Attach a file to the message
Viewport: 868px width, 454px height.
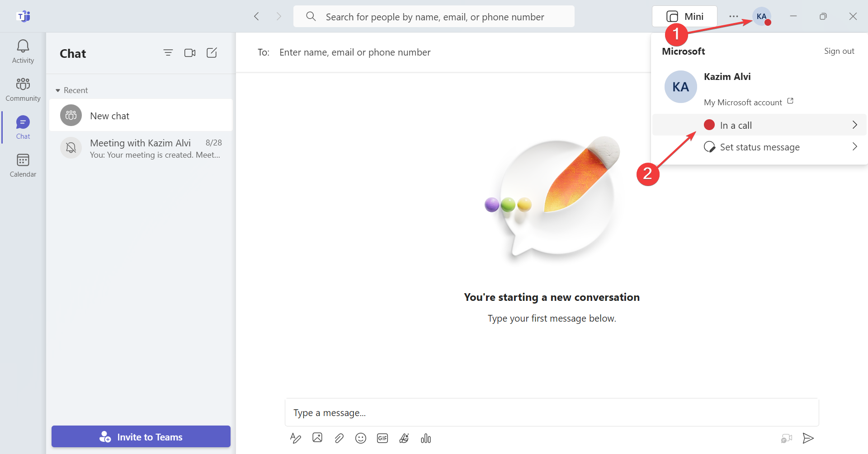(339, 438)
